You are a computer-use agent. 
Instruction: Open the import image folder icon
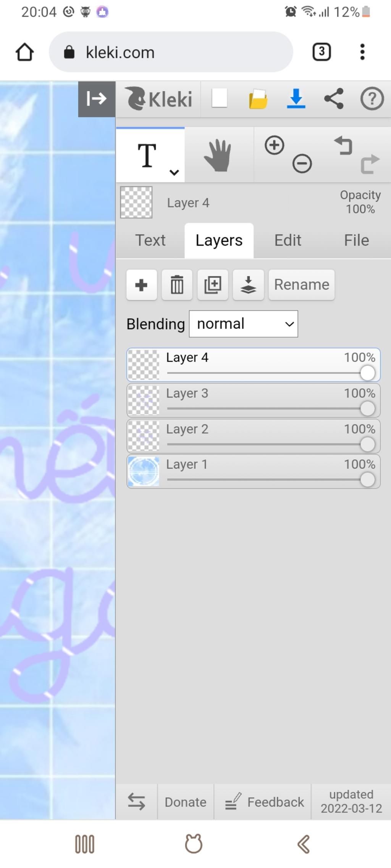258,99
